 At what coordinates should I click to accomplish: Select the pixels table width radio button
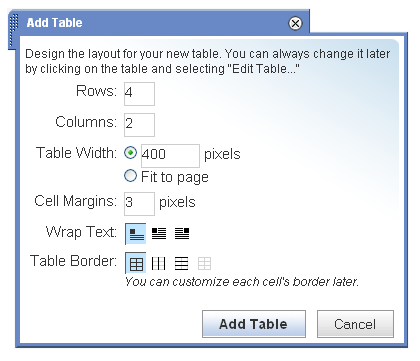pos(130,153)
